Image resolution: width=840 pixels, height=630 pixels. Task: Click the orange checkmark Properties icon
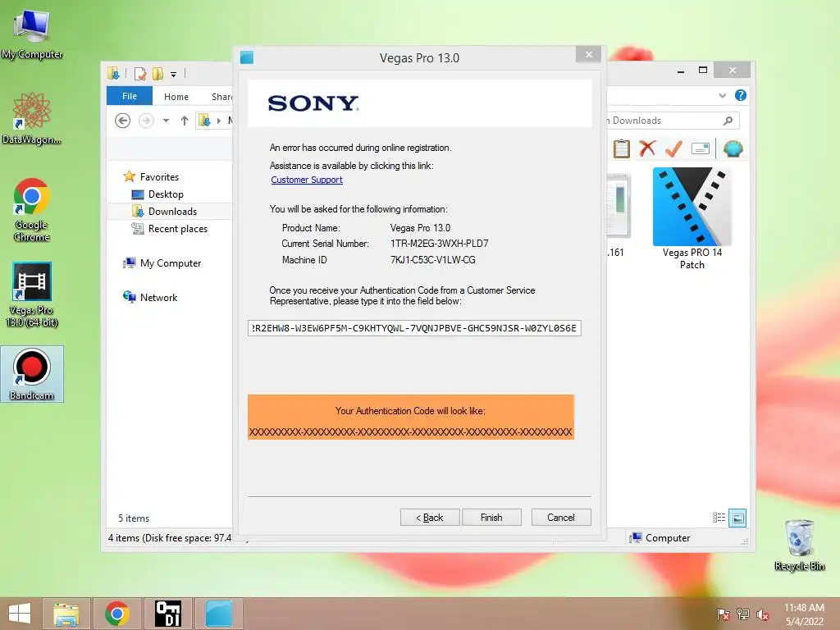point(674,148)
